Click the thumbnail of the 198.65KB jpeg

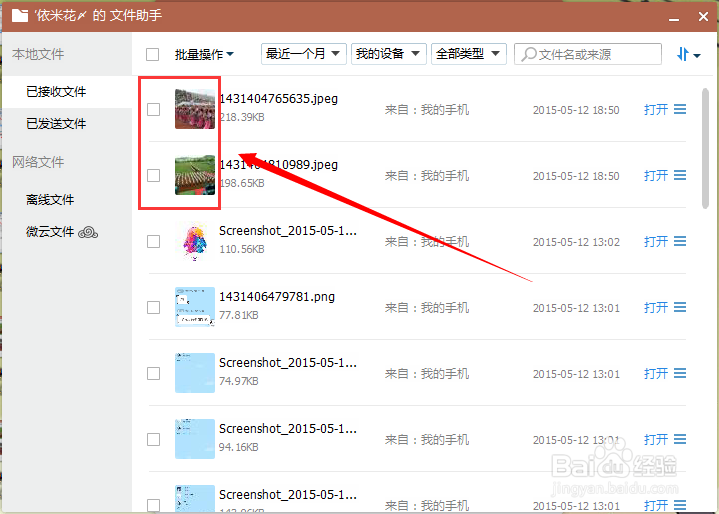click(x=195, y=175)
